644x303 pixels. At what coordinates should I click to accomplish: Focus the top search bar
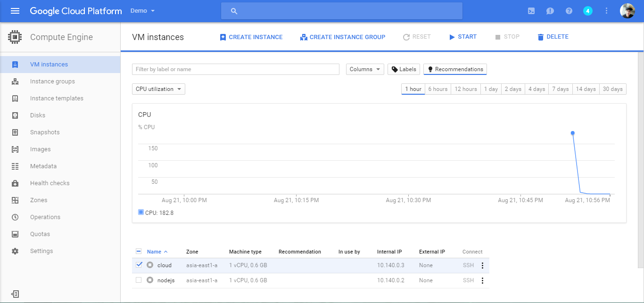point(342,11)
